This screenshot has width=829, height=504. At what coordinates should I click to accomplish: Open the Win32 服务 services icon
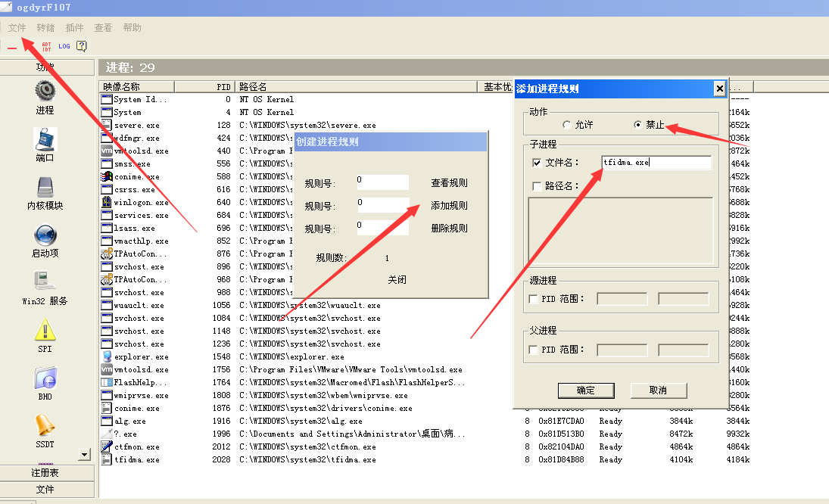click(45, 282)
